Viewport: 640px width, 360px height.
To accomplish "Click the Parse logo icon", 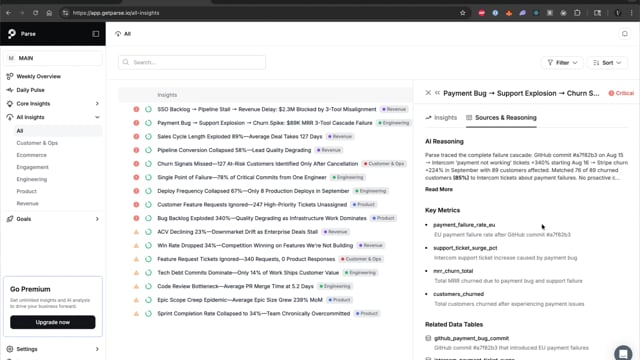I will [x=12, y=33].
